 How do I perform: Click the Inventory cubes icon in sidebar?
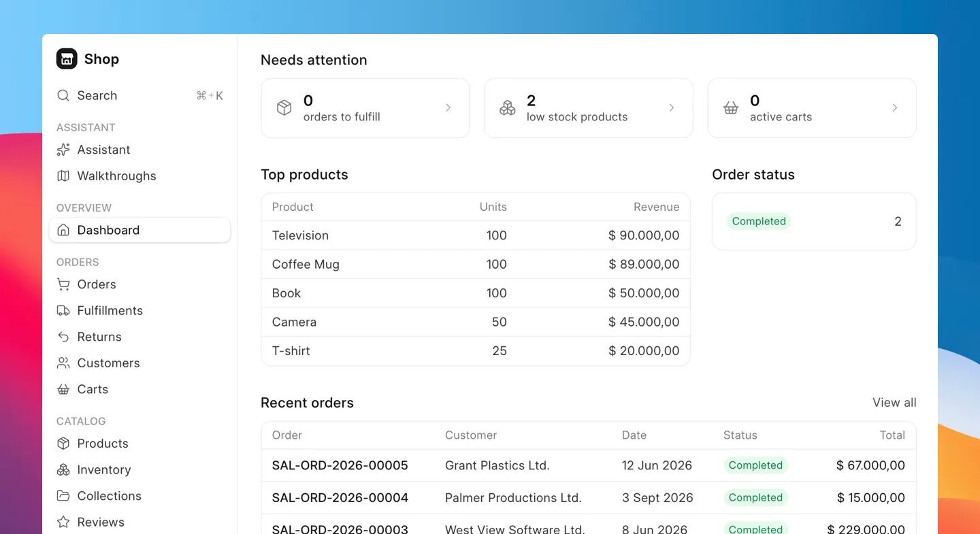pos(63,469)
